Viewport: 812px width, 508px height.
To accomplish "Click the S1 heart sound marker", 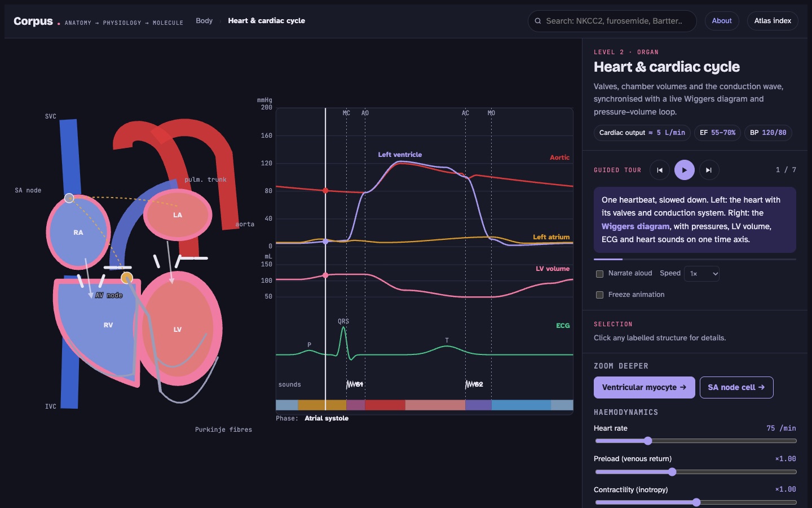I will (355, 384).
